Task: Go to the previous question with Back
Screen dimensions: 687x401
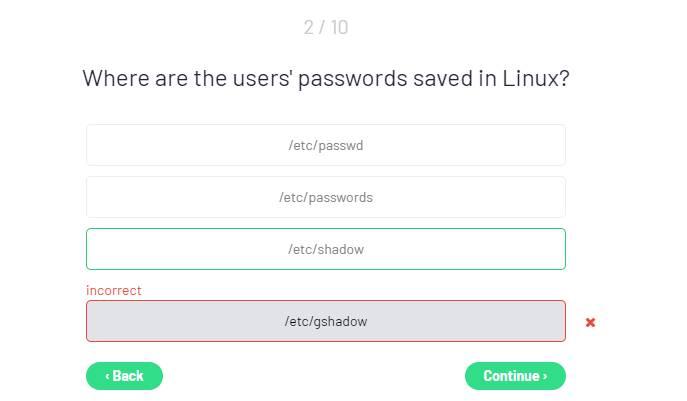Action: click(124, 376)
